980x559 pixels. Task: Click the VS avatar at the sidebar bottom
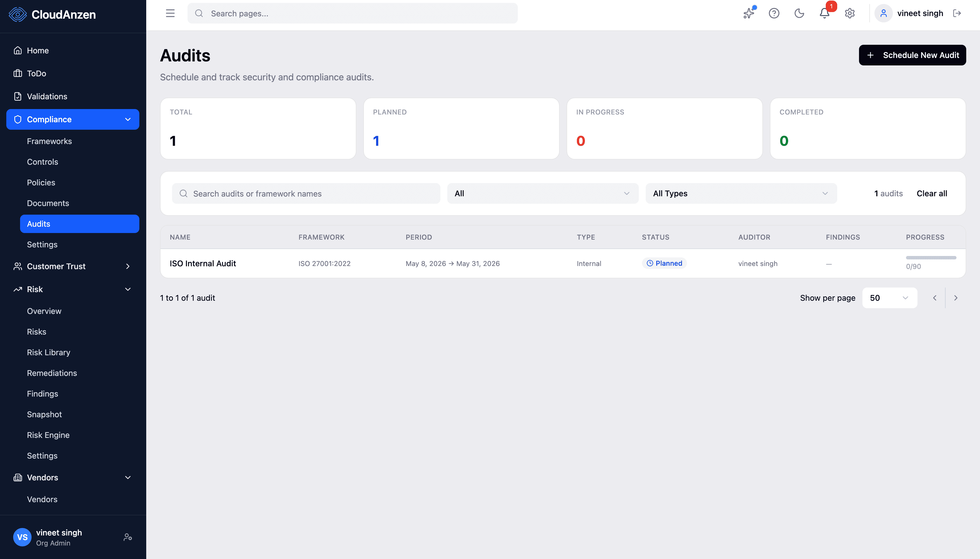[22, 537]
